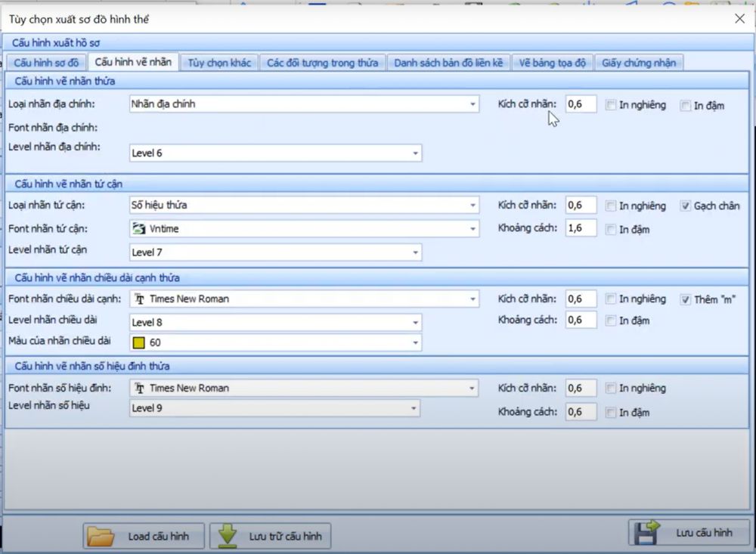
Task: Enable In đậm for nhãn thửa
Action: tap(686, 106)
